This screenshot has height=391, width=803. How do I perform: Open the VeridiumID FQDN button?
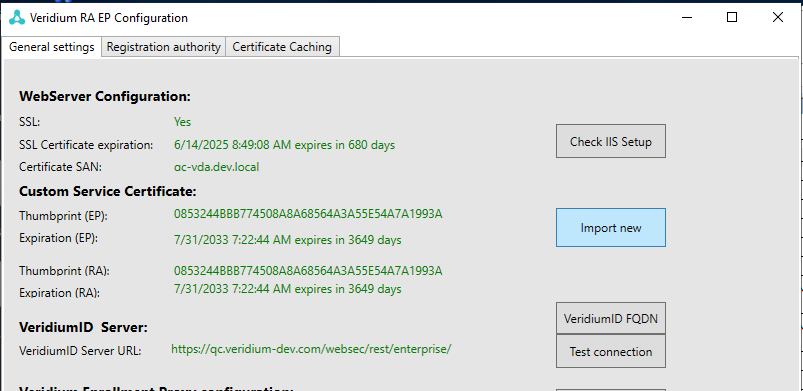click(611, 318)
